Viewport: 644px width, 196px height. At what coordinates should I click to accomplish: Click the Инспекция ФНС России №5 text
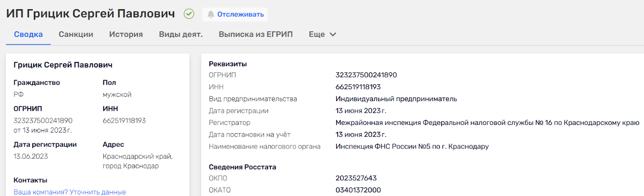click(412, 147)
